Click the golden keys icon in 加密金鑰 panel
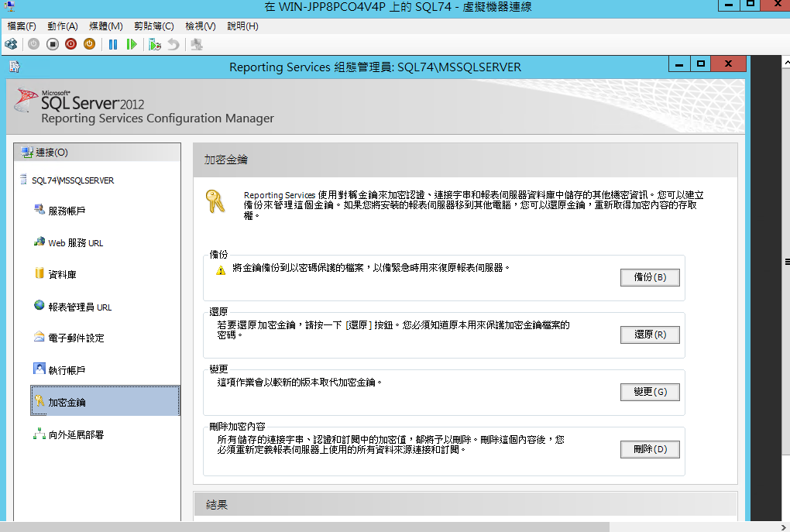 215,201
